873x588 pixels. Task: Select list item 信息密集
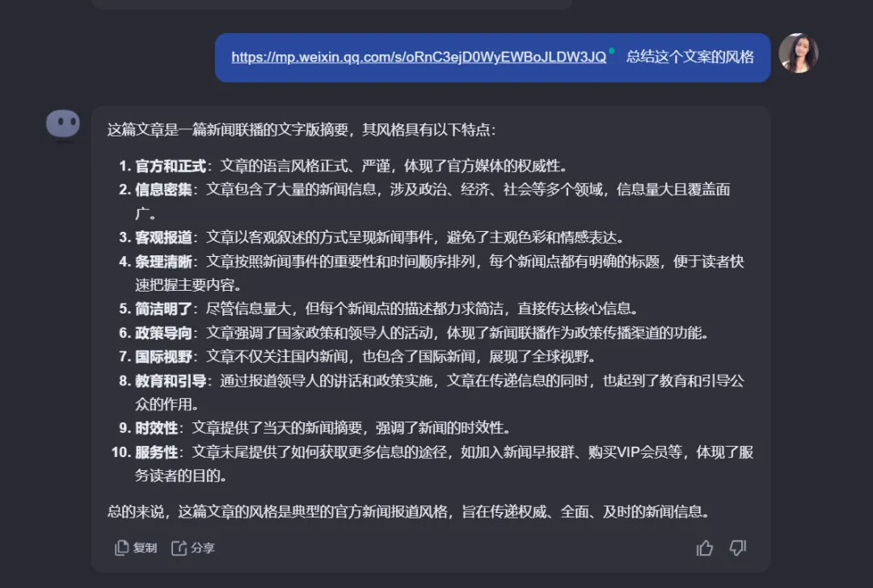(x=424, y=201)
